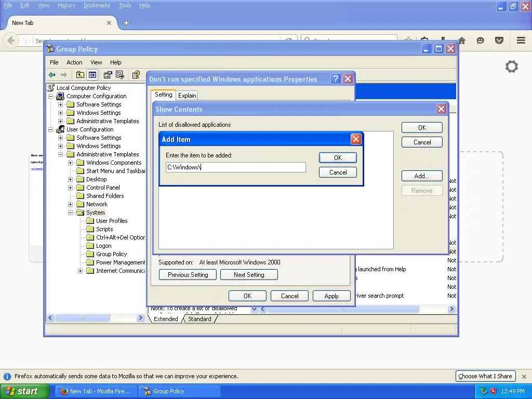The height and width of the screenshot is (399, 532).
Task: Open the Firefox History menu
Action: tap(66, 5)
